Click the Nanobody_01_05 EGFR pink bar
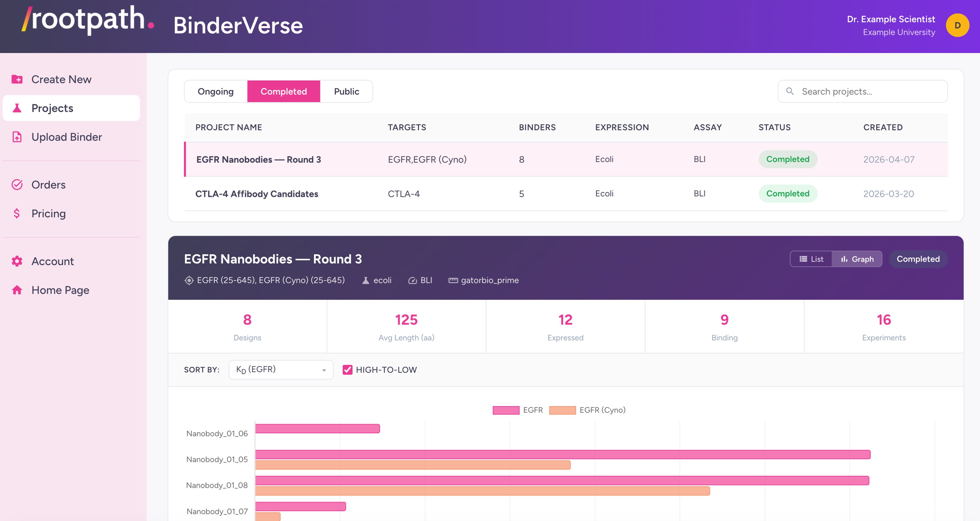 click(x=563, y=454)
